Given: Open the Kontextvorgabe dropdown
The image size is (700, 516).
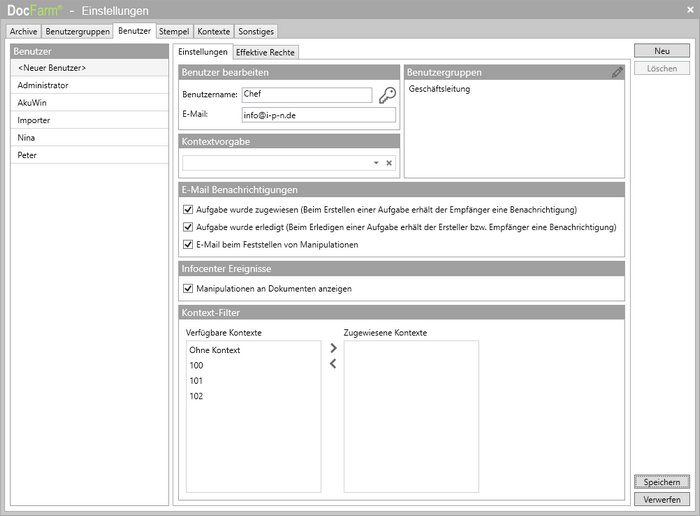Looking at the screenshot, I should (x=376, y=162).
